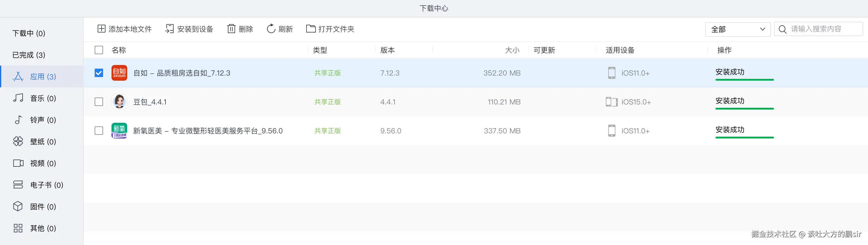The height and width of the screenshot is (245, 868).
Task: Toggle the select-all checkbox in header
Action: (x=99, y=50)
